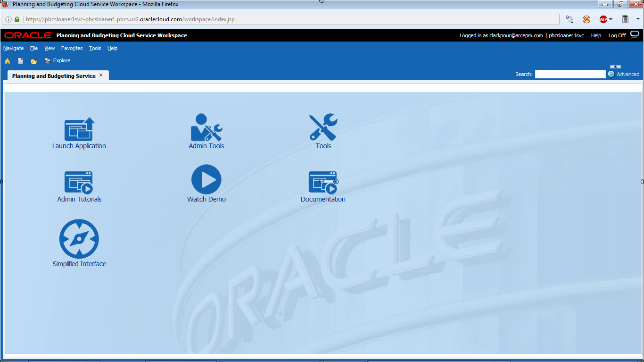The width and height of the screenshot is (644, 362).
Task: Open the Admin Tools icon
Action: click(206, 127)
